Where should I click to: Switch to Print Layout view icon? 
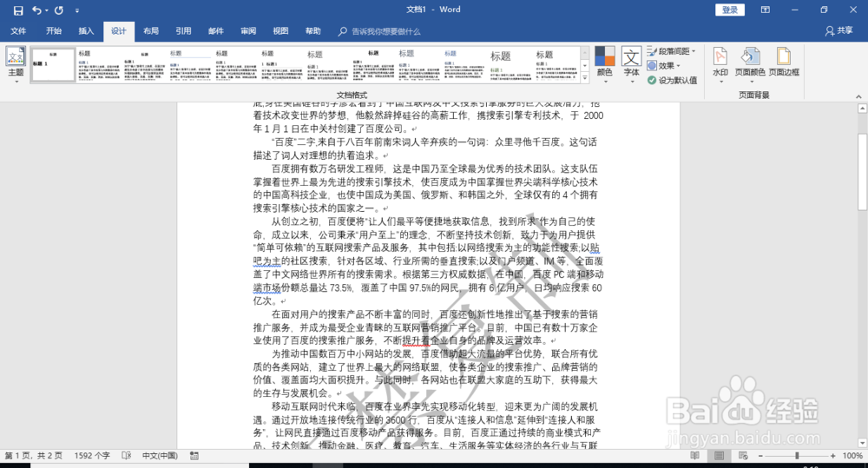pyautogui.click(x=719, y=456)
